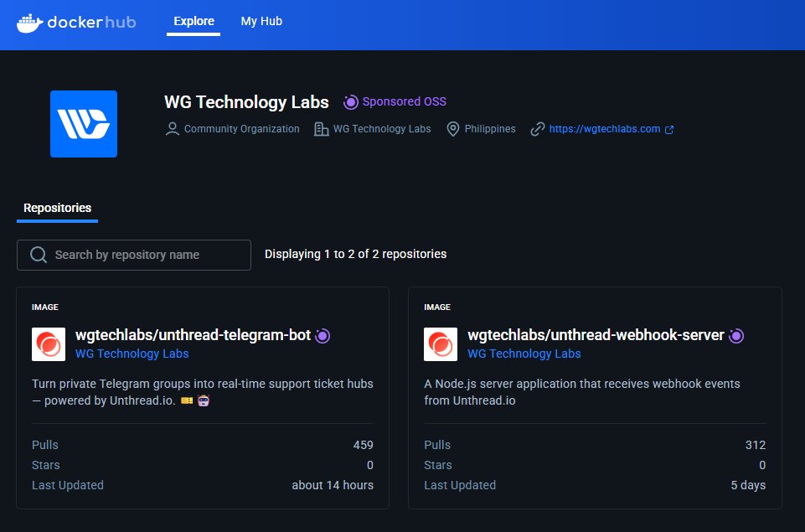Focus the Search by repository name field
Screen dimensions: 805x532
[134, 255]
